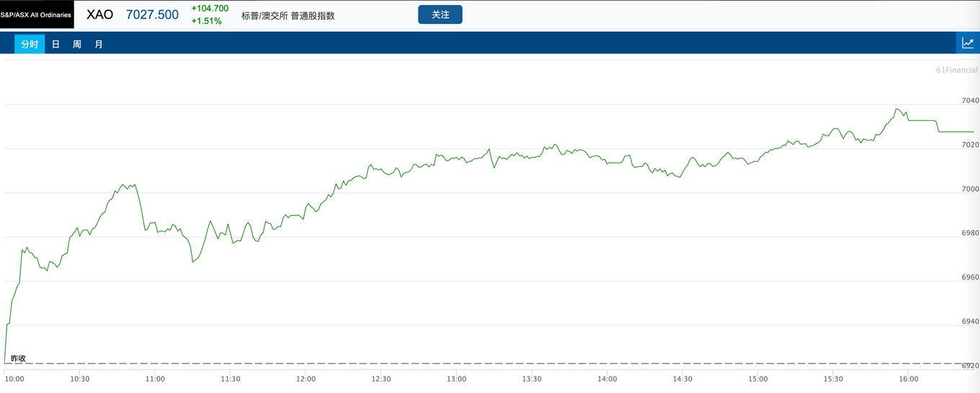Click the 昨收 previous close label
Screen dimensions: 980x393
point(18,358)
